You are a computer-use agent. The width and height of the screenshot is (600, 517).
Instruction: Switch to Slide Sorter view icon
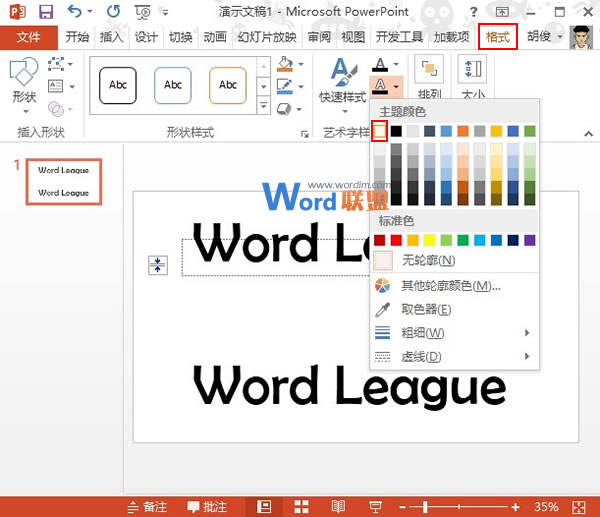(301, 507)
